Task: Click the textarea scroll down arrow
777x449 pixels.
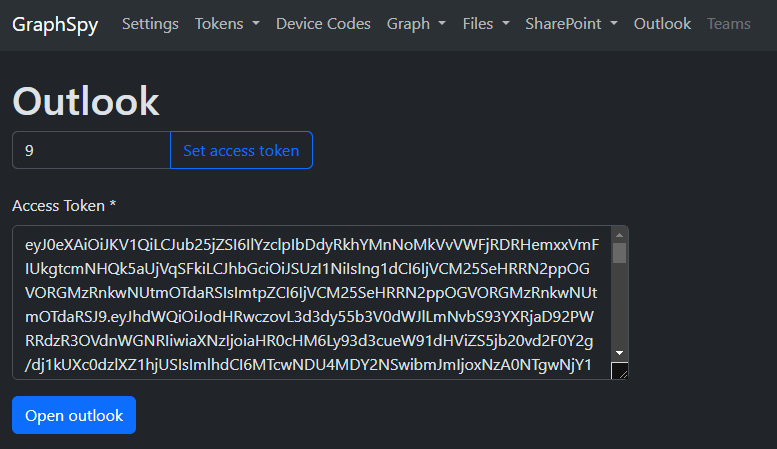Action: 619,353
